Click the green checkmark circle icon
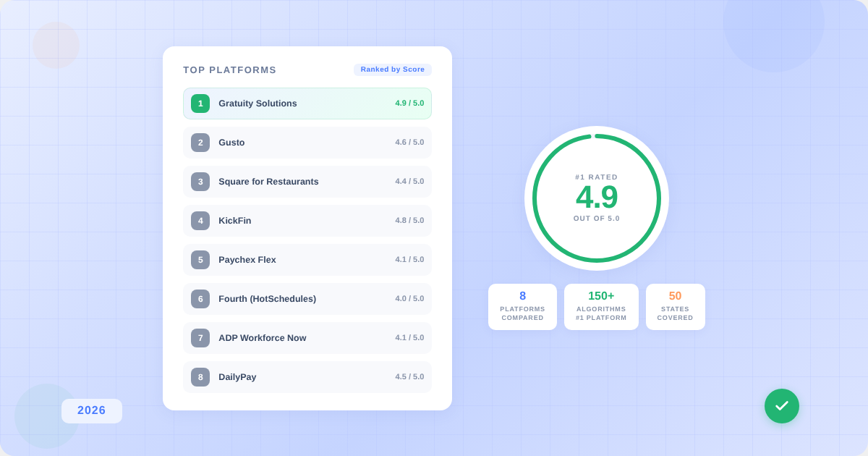 coord(781,406)
